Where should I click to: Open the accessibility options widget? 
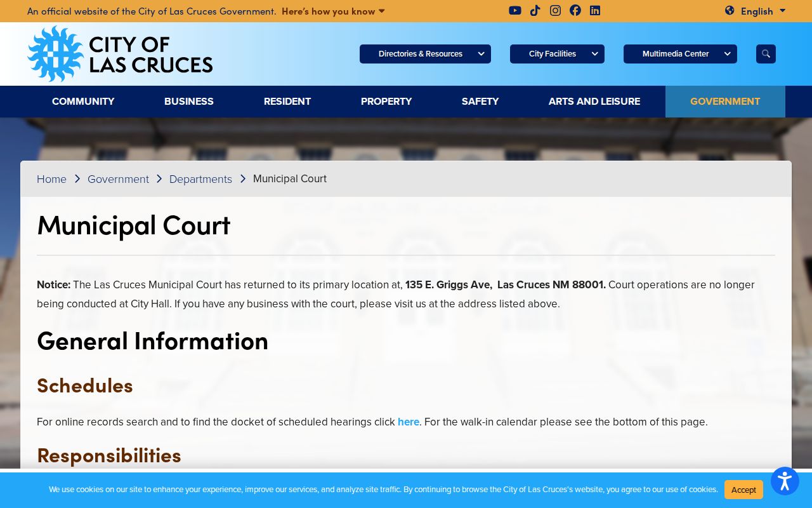click(785, 481)
